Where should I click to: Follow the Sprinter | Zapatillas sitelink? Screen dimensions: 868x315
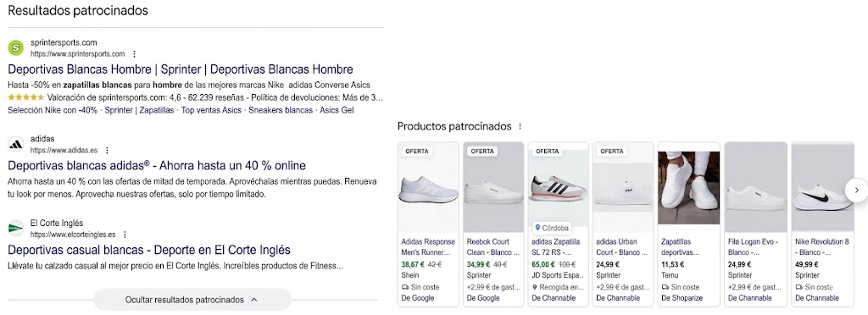[x=139, y=110]
